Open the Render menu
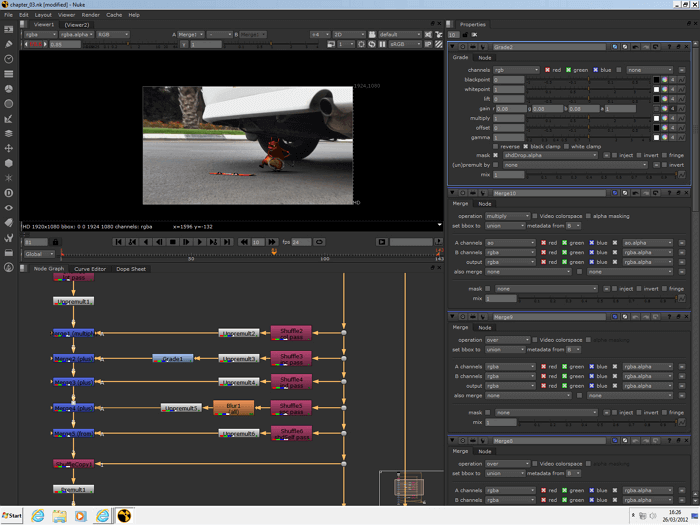Screen dimensions: 700x525 click(90, 15)
